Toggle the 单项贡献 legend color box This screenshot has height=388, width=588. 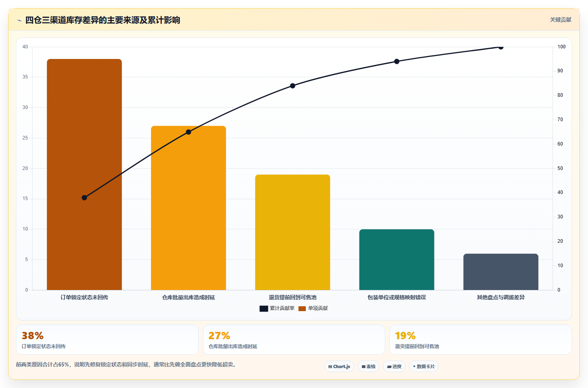(x=302, y=309)
